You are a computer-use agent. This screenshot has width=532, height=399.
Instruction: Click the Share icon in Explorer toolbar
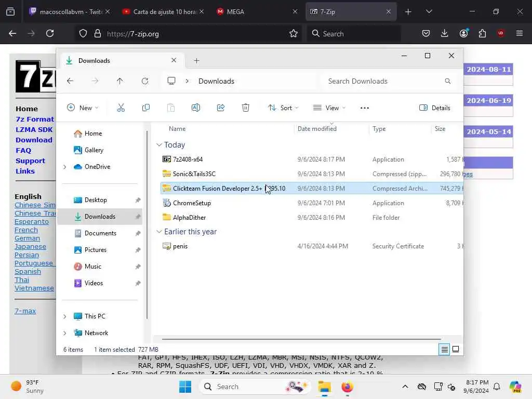coord(220,108)
